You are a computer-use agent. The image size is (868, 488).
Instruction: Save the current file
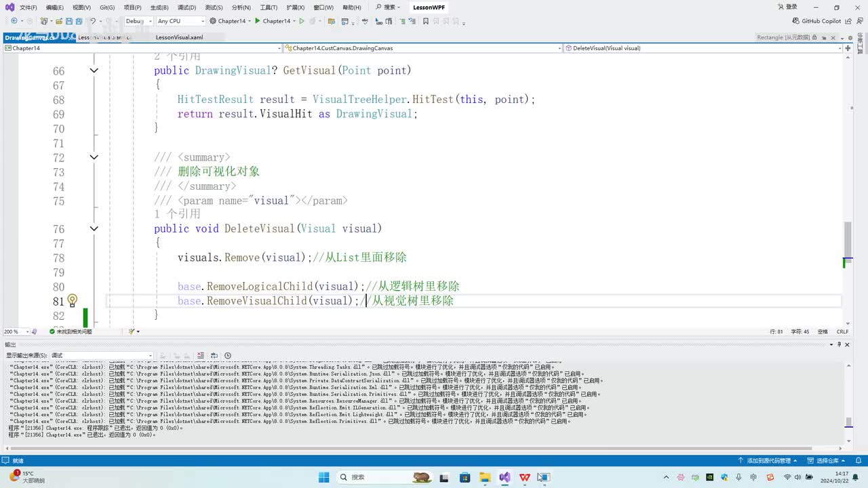pos(70,21)
